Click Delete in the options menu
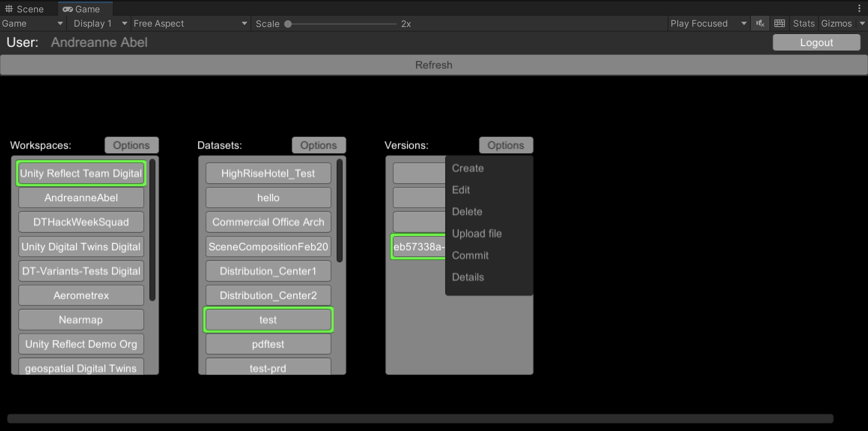The width and height of the screenshot is (868, 431). pos(467,211)
